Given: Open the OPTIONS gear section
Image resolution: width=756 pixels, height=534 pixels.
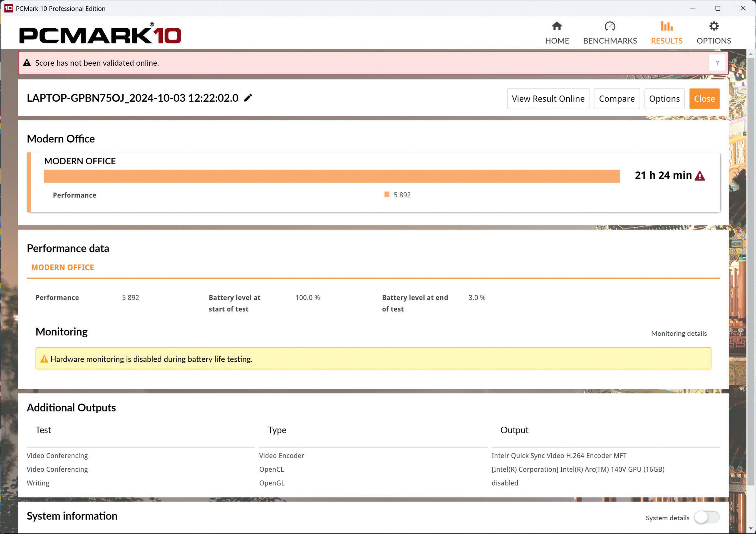Looking at the screenshot, I should coord(713,33).
